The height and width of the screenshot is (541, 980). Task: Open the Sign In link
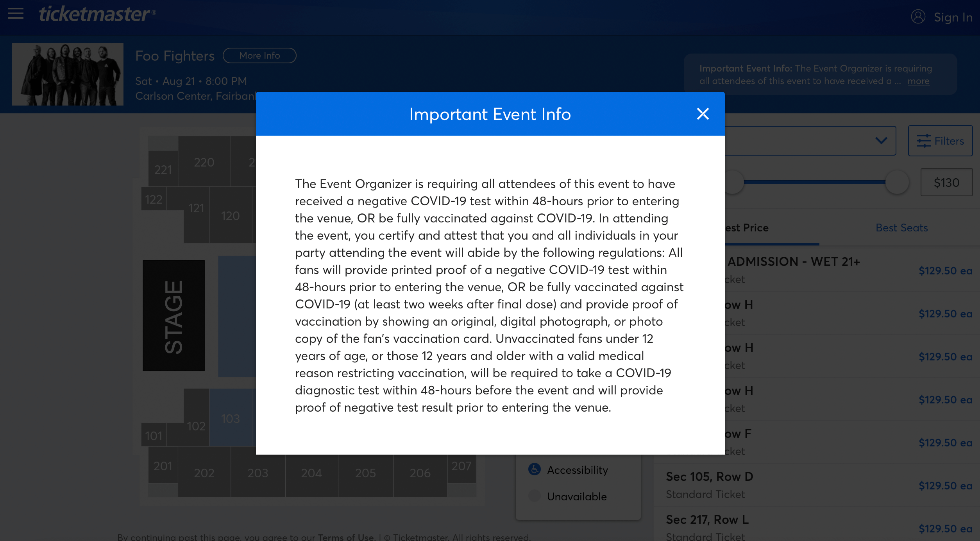pos(953,17)
